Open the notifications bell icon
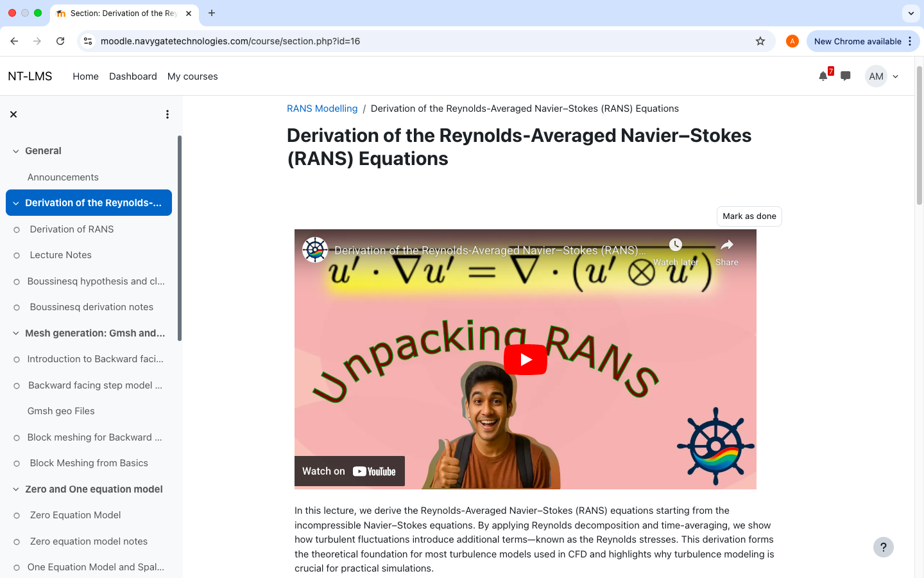Image resolution: width=924 pixels, height=578 pixels. point(823,76)
